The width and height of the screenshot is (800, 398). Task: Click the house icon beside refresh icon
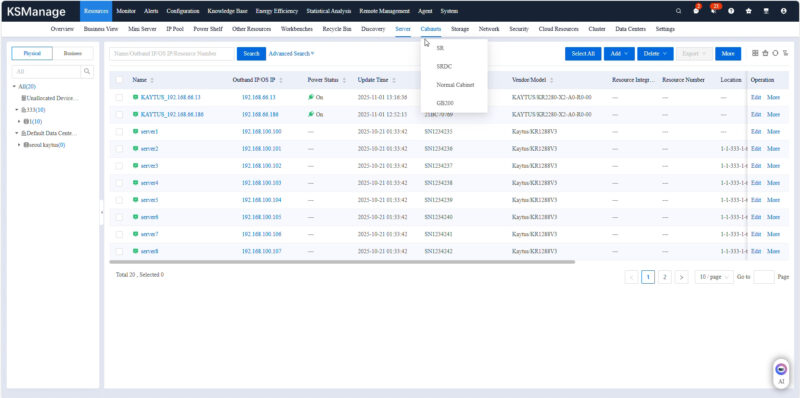(x=765, y=53)
